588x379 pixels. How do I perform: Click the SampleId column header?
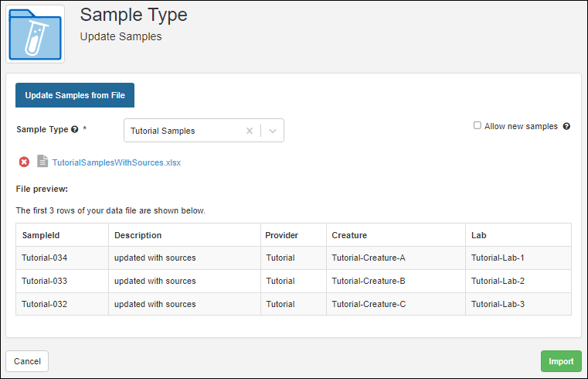36,235
